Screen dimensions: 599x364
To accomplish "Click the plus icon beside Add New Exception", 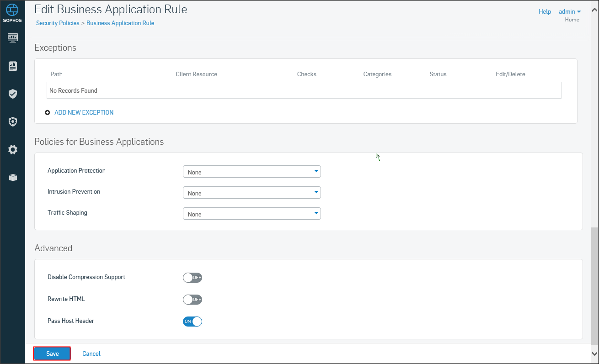I will click(x=48, y=112).
